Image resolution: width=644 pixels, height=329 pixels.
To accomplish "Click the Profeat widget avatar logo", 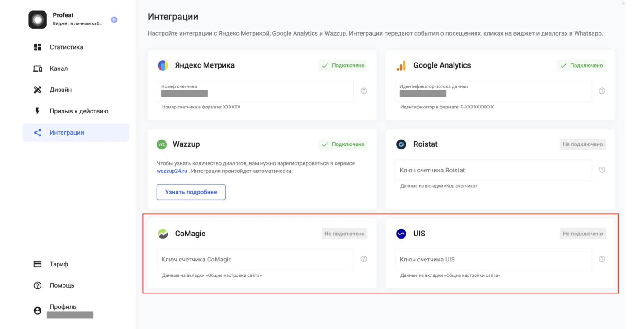I will tap(38, 20).
